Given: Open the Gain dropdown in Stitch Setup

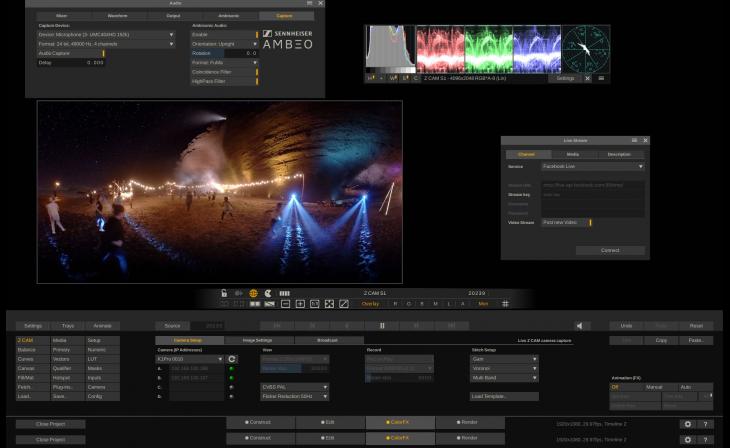Looking at the screenshot, I should pos(504,359).
